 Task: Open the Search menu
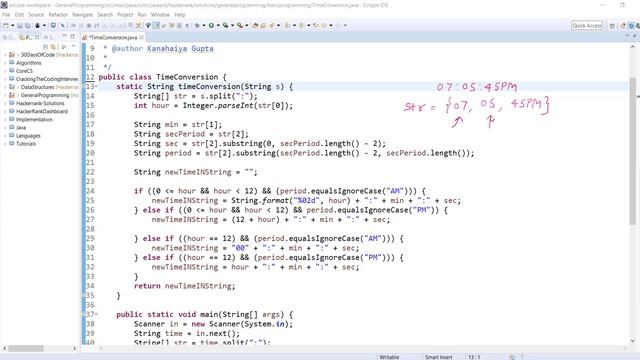pos(105,15)
